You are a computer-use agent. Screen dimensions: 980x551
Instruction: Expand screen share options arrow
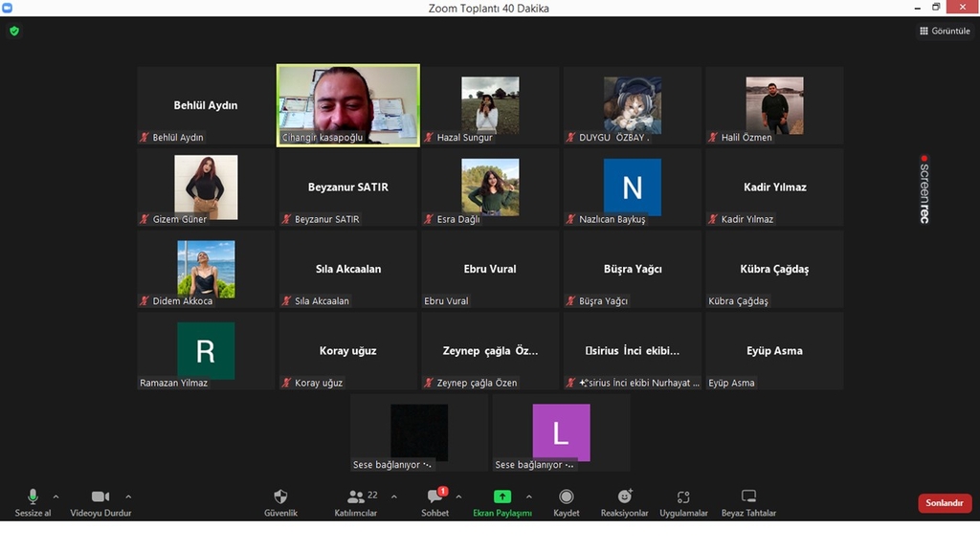pos(528,496)
